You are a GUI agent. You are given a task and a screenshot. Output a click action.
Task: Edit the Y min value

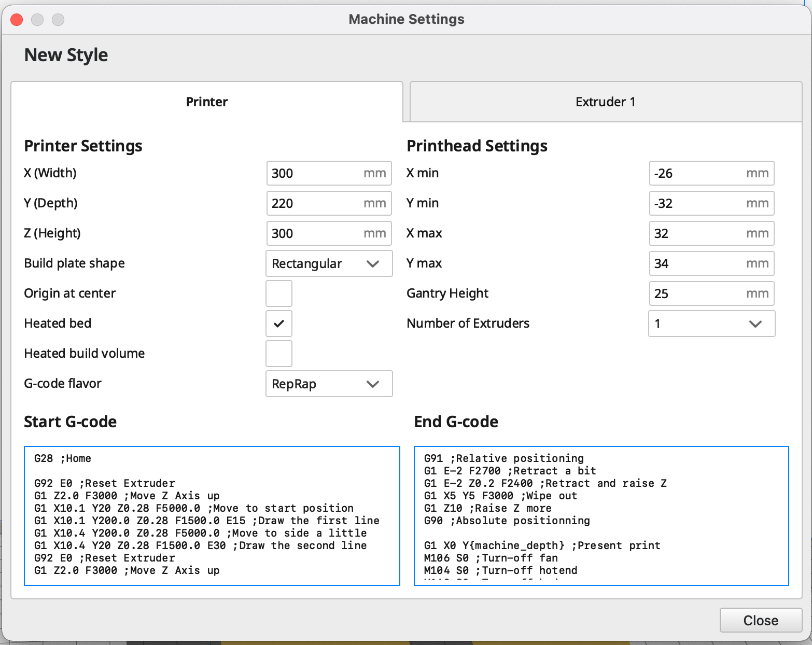[x=712, y=203]
